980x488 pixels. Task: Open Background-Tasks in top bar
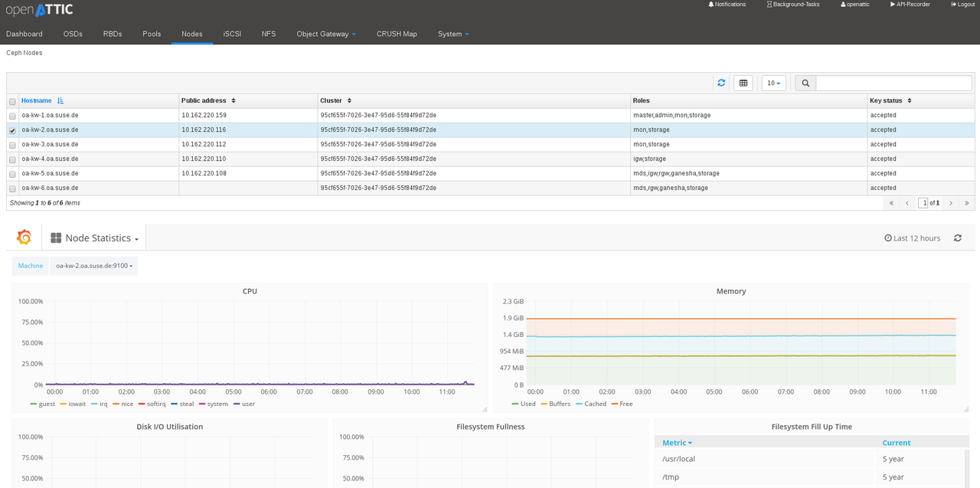(792, 5)
